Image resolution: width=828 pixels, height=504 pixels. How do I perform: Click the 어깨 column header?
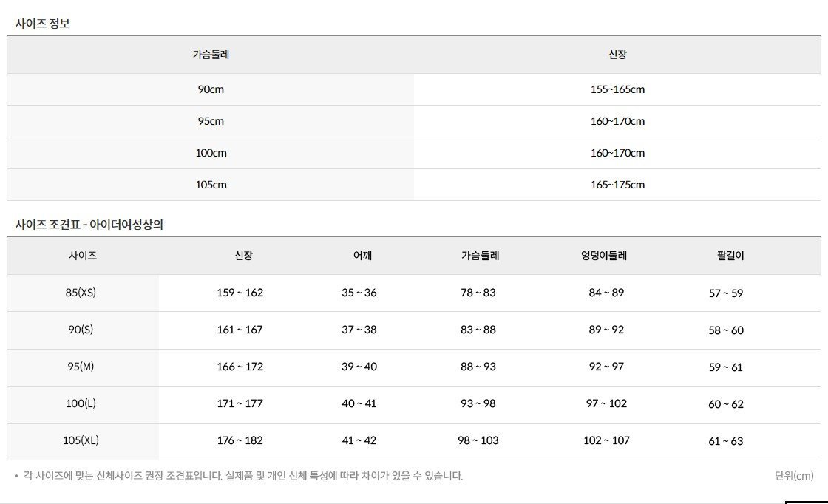(x=362, y=256)
